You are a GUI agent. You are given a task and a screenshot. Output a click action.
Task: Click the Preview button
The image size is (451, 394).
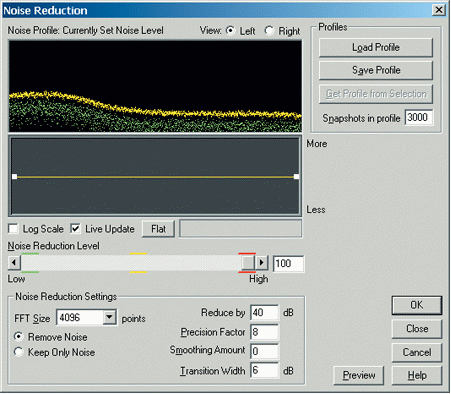pyautogui.click(x=359, y=375)
